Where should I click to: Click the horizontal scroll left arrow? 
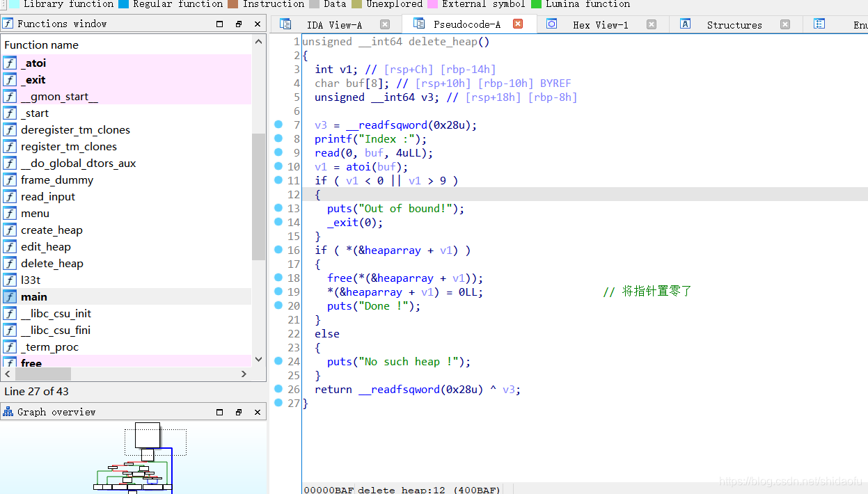click(x=9, y=374)
